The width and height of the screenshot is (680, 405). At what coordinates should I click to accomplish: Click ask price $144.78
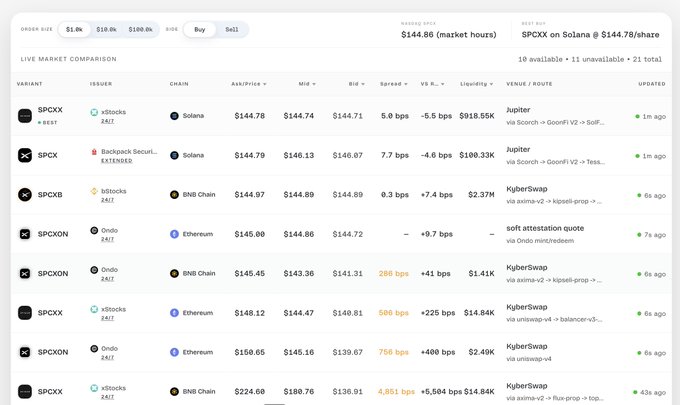coord(249,116)
